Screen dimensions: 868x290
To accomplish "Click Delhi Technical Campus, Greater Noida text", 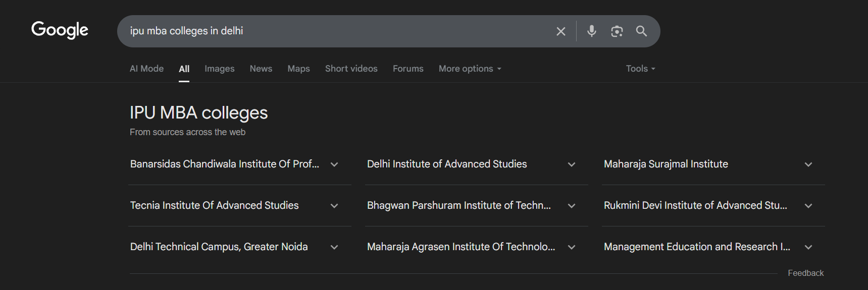I will [x=219, y=247].
